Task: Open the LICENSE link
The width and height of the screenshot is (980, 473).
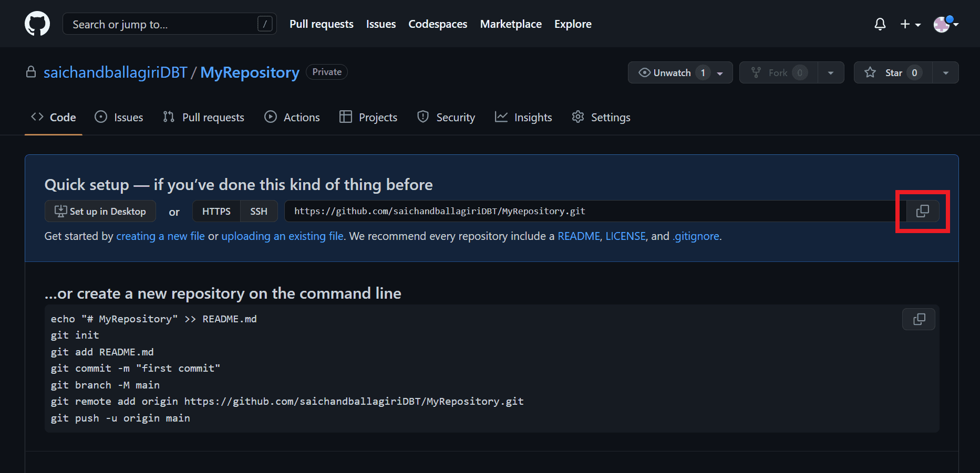Action: (625, 236)
